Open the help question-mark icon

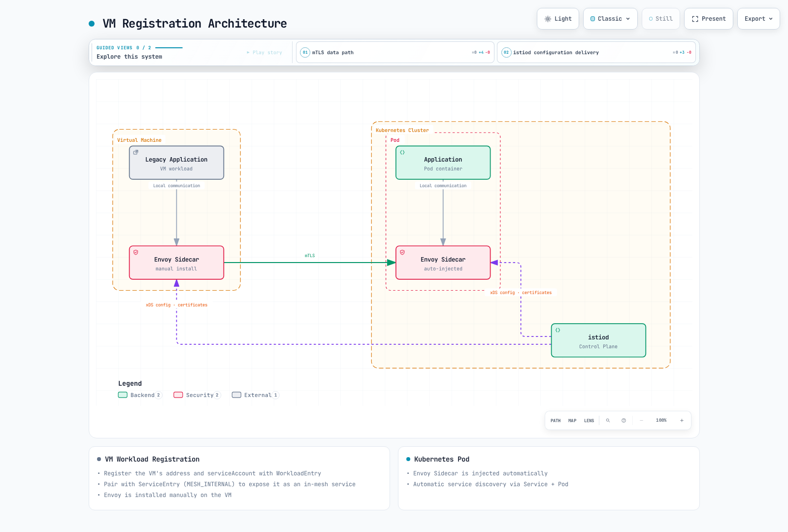(624, 421)
